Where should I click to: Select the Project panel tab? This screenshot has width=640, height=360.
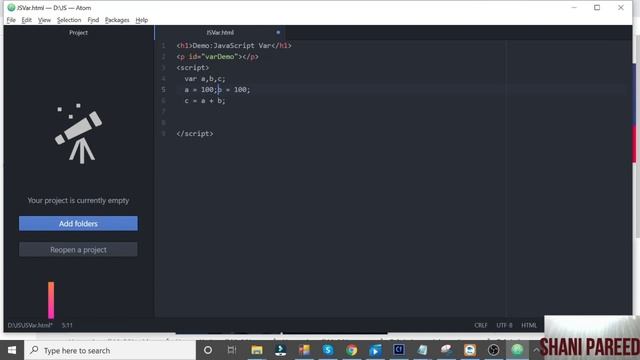click(78, 32)
